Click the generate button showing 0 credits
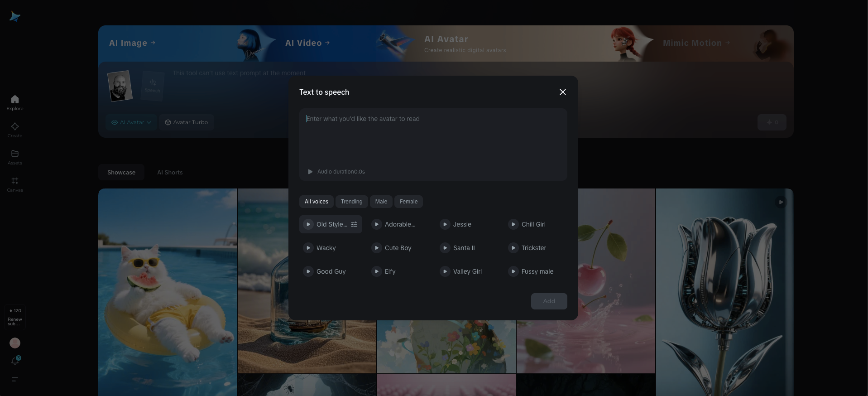The height and width of the screenshot is (396, 868). 772,122
